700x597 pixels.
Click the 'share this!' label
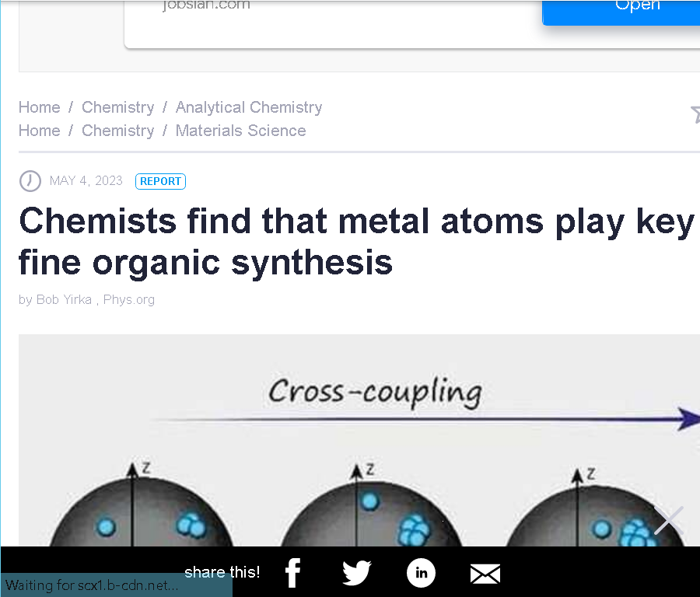click(222, 572)
